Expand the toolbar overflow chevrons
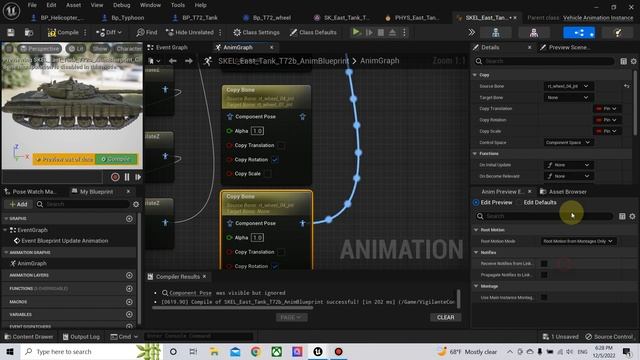Viewport: 640px width, 360px height. point(471,32)
